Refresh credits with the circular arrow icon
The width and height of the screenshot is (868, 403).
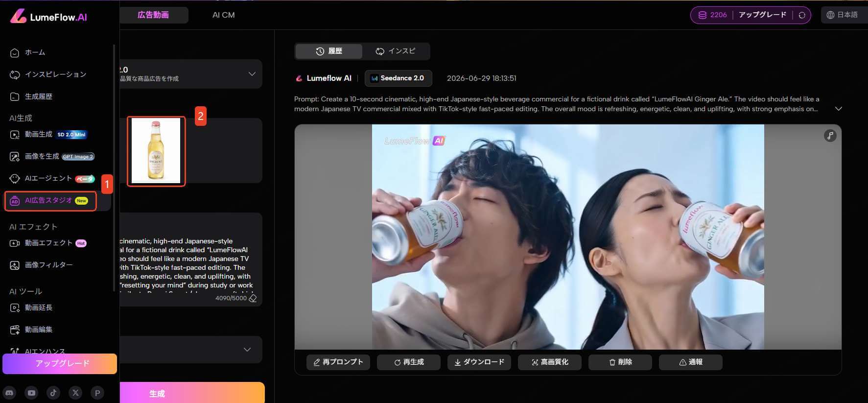802,15
